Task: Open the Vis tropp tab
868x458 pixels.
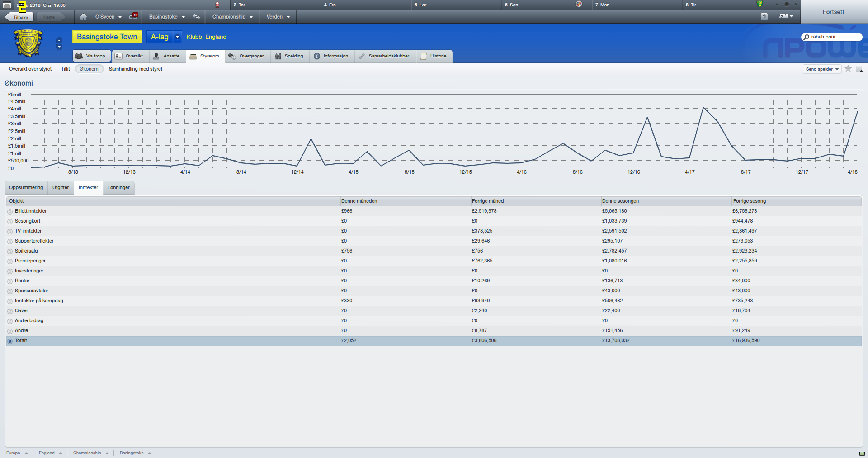Action: coord(92,56)
